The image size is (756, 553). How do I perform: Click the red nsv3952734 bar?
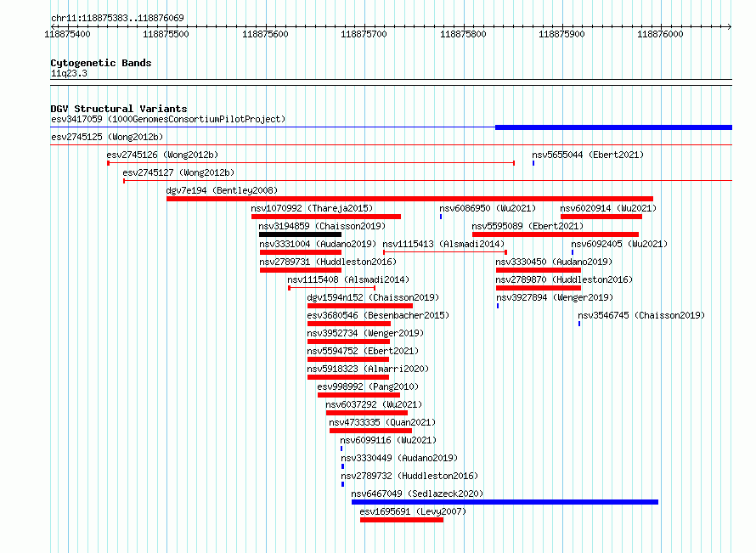click(348, 341)
